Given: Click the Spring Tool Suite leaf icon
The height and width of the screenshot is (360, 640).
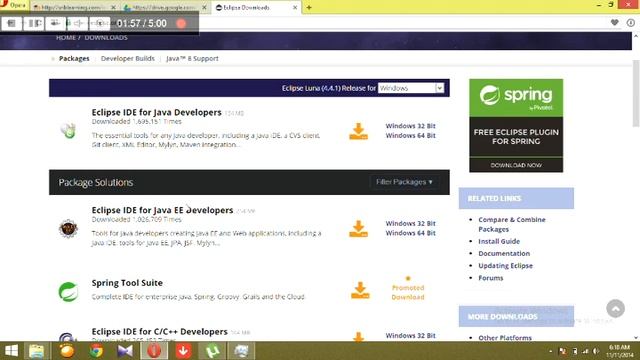Looking at the screenshot, I should [68, 291].
